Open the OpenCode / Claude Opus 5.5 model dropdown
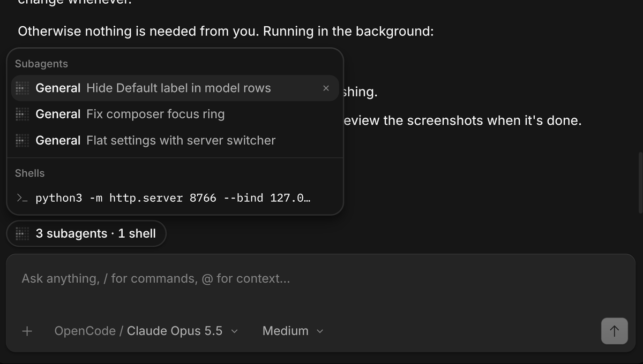The height and width of the screenshot is (364, 643). (146, 331)
